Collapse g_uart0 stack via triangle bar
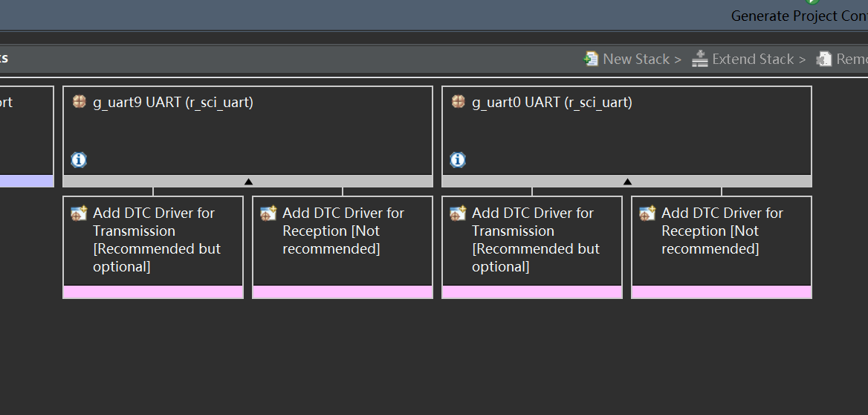The height and width of the screenshot is (415, 868). tap(626, 181)
